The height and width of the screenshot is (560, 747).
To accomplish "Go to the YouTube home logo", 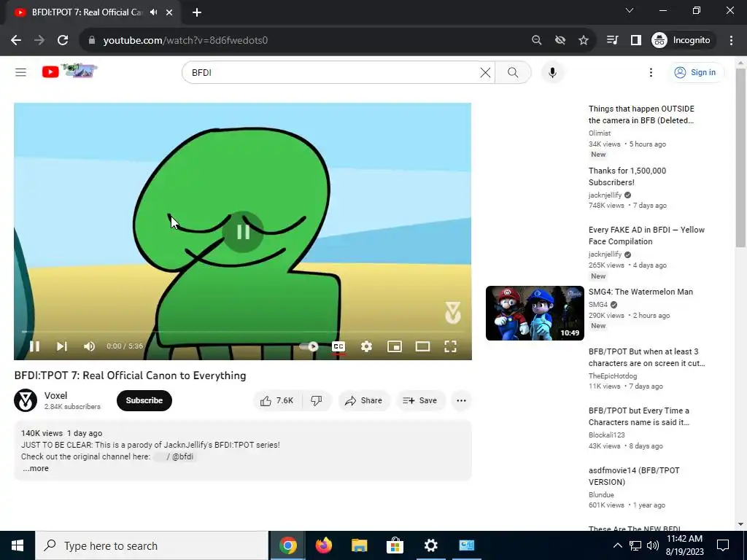I will [69, 71].
